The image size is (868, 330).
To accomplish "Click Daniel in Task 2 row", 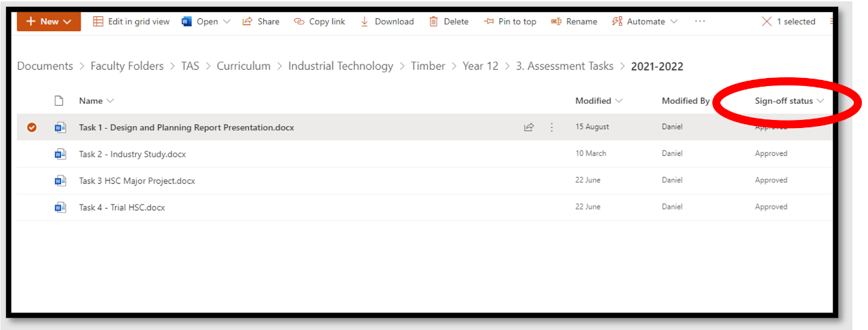I will 672,153.
